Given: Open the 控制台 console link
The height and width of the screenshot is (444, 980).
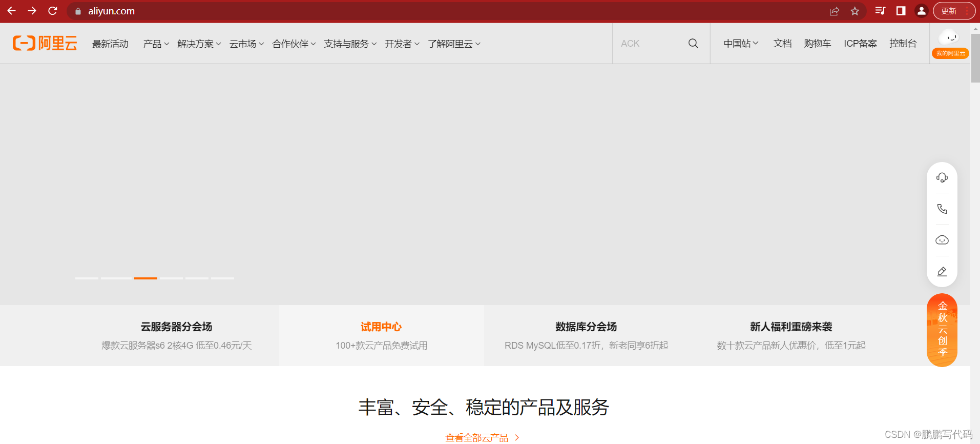Looking at the screenshot, I should click(x=903, y=44).
